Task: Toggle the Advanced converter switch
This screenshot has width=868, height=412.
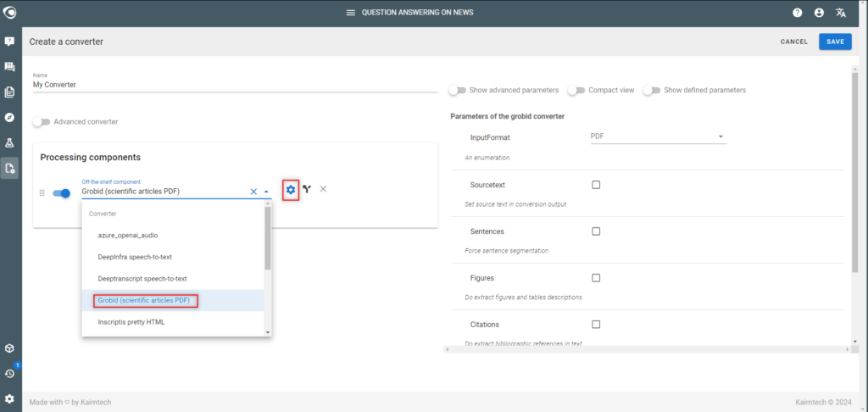Action: pyautogui.click(x=42, y=122)
